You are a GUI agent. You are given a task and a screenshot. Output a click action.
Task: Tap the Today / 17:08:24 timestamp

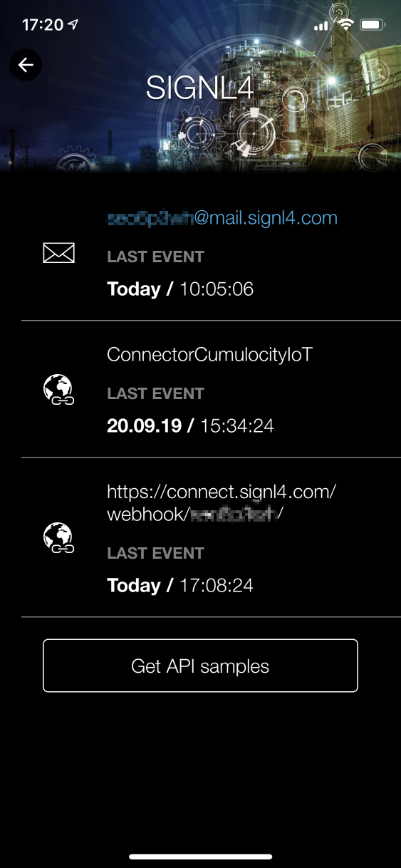point(180,585)
